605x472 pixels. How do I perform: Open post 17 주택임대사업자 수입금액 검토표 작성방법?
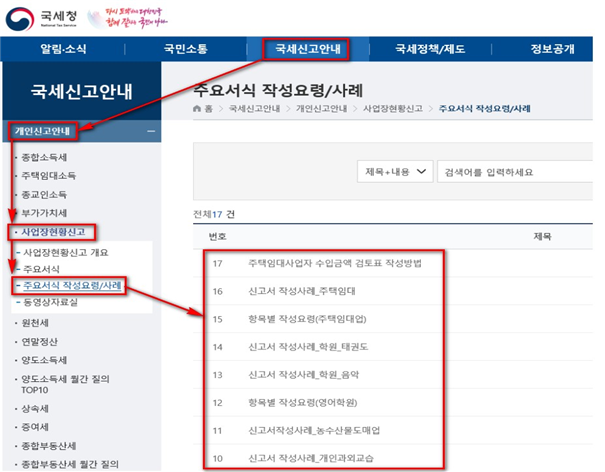point(334,264)
